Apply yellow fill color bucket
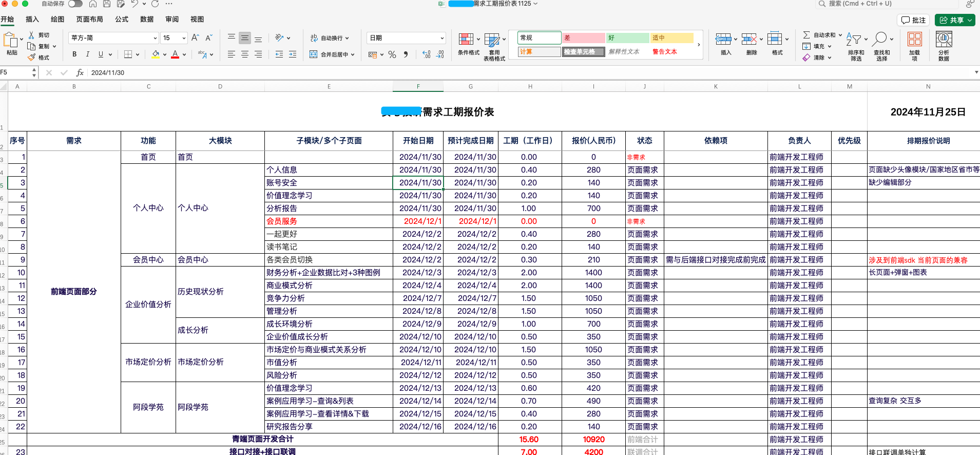The width and height of the screenshot is (980, 455). pyautogui.click(x=156, y=54)
